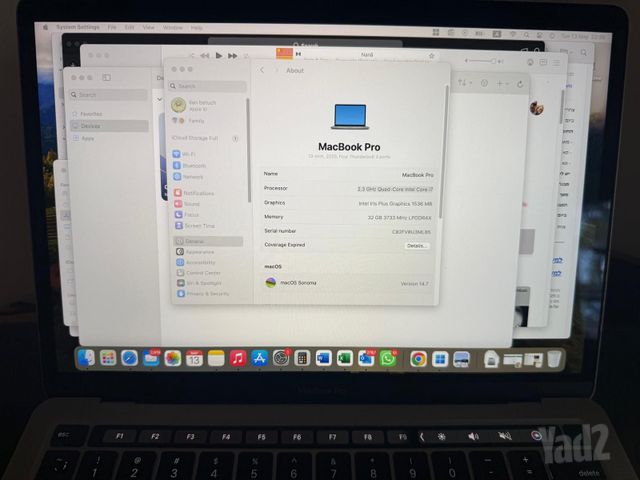Screen dimensions: 640x480
Task: Open the Windows app in the Dock
Action: (440, 359)
